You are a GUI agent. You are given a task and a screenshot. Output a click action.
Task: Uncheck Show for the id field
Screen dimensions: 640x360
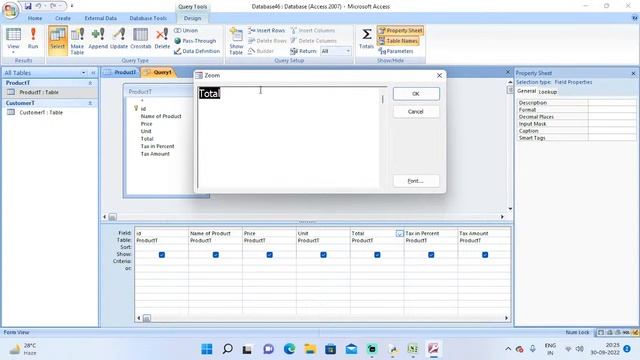(x=162, y=255)
